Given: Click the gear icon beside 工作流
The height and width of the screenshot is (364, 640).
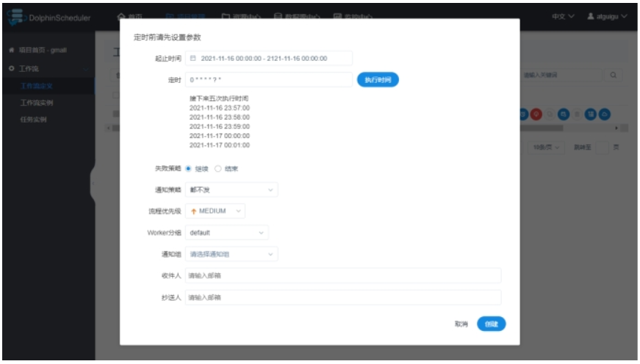Looking at the screenshot, I should click(x=12, y=68).
